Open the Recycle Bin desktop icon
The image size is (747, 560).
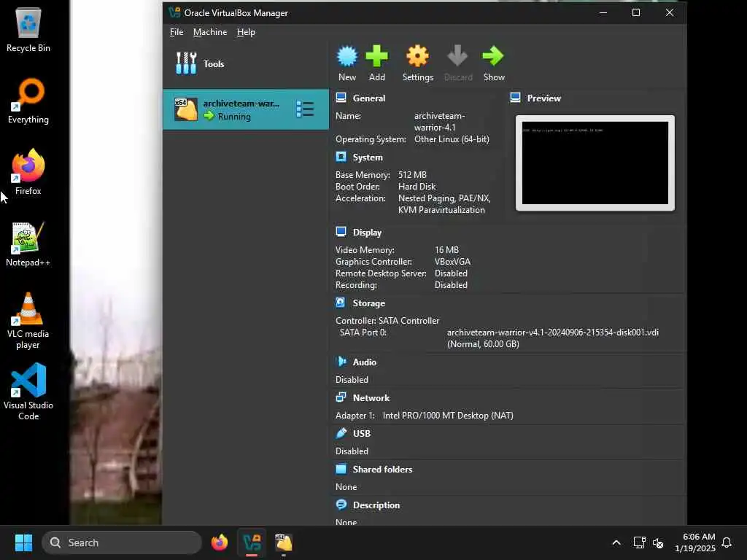coord(28,30)
